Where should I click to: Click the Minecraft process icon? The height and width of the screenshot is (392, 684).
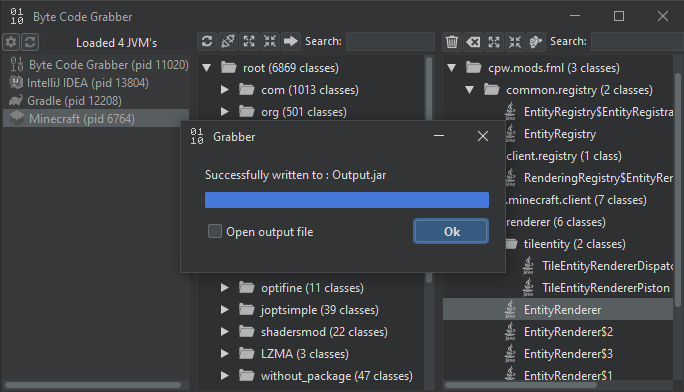17,118
